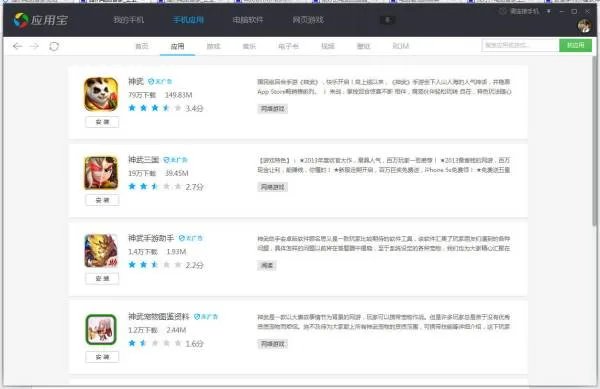Click the 2.44M size text for 神武宠物图鉴资料

pyautogui.click(x=176, y=330)
